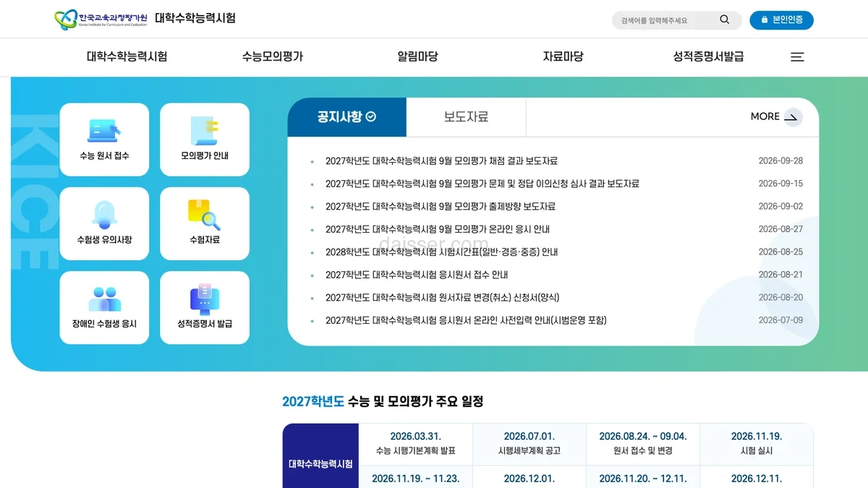Switch to the 보도자료 tab

pos(466,117)
